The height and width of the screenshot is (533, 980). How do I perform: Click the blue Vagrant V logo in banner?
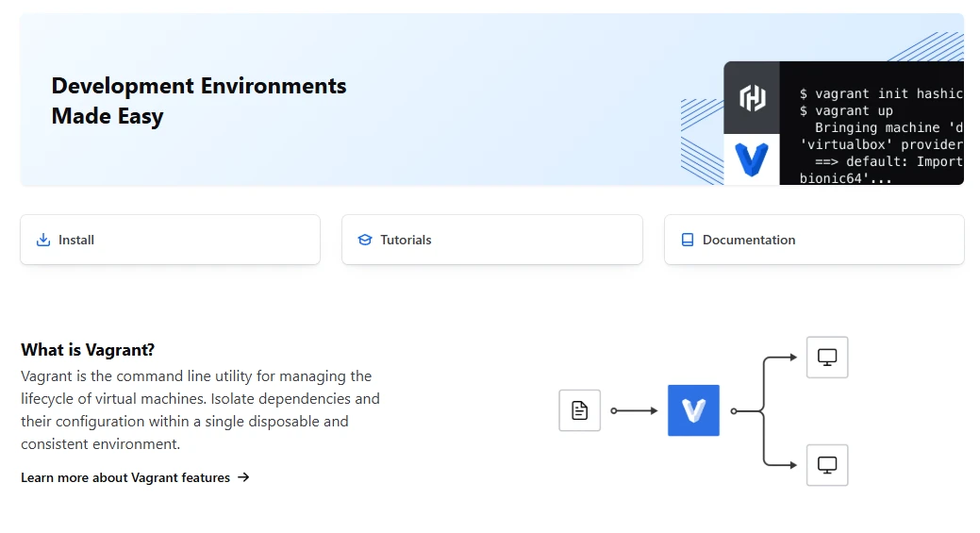coord(751,159)
